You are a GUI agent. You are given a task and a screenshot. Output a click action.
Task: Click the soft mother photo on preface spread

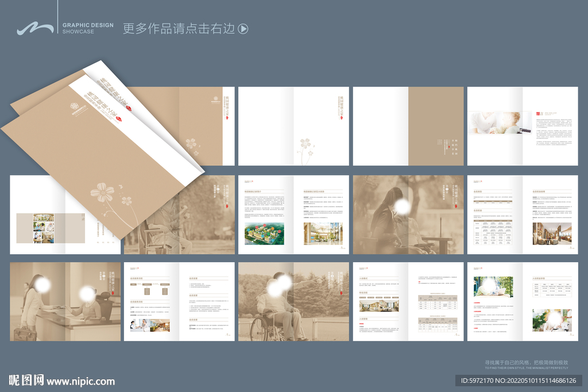pyautogui.click(x=500, y=123)
